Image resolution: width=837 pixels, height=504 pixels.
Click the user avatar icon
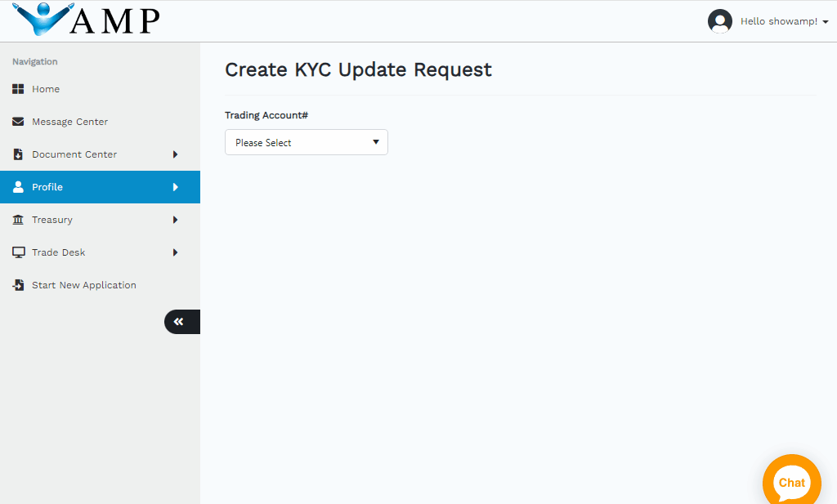click(x=719, y=21)
